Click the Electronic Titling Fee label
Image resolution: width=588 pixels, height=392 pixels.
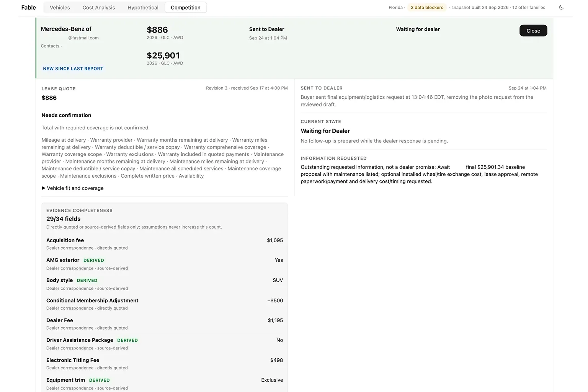coord(73,360)
